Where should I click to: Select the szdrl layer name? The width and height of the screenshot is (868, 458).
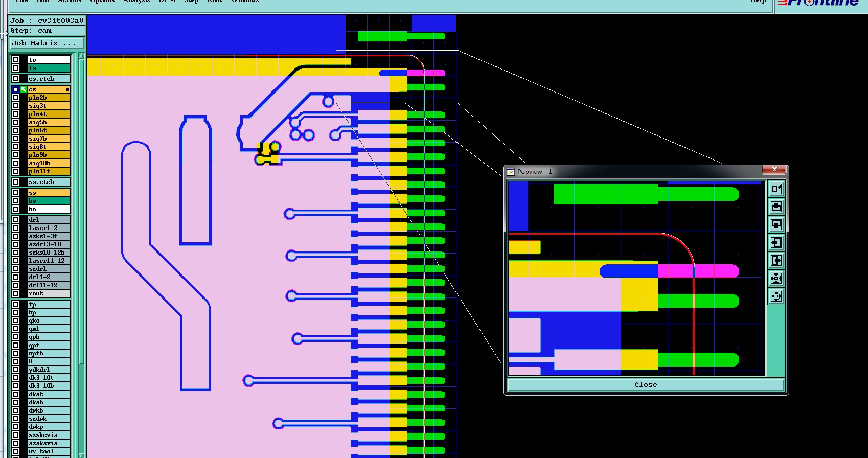pos(49,269)
